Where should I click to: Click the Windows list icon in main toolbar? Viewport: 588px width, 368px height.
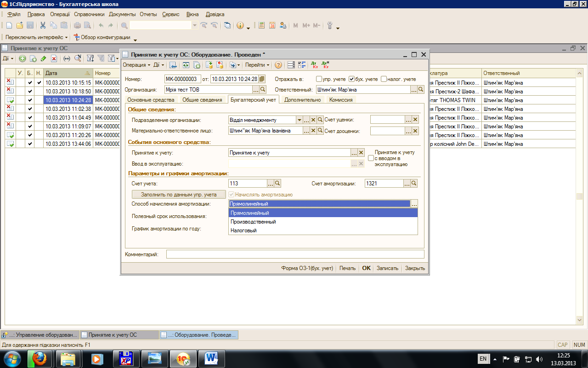227,26
